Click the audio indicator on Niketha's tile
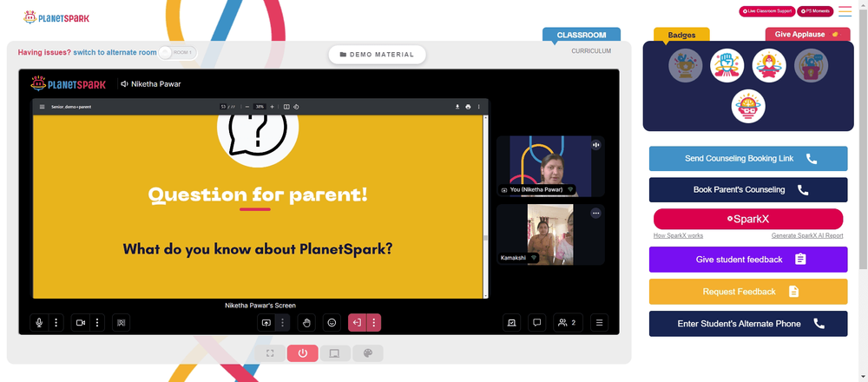The width and height of the screenshot is (868, 382). pos(595,145)
